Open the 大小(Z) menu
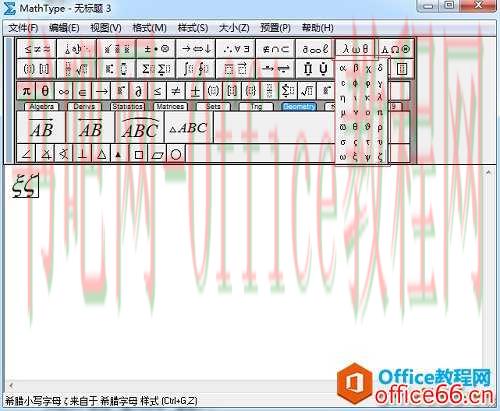 [234, 28]
